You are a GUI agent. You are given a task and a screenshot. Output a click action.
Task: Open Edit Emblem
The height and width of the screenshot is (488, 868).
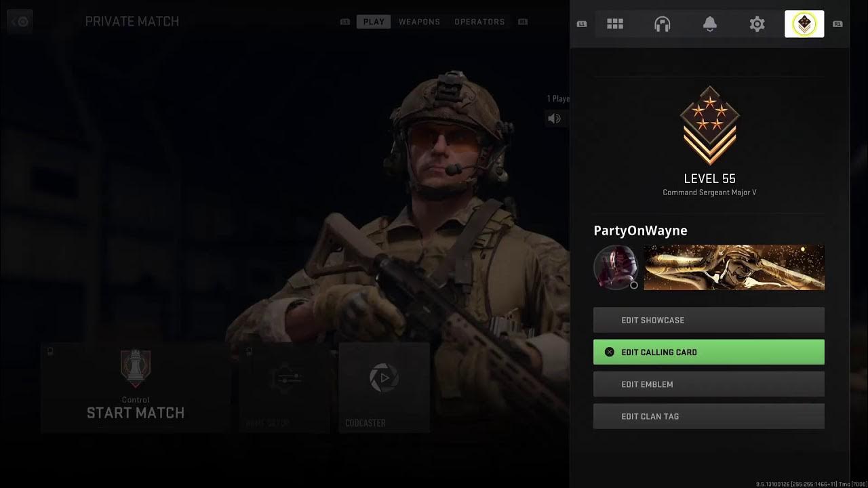(709, 384)
